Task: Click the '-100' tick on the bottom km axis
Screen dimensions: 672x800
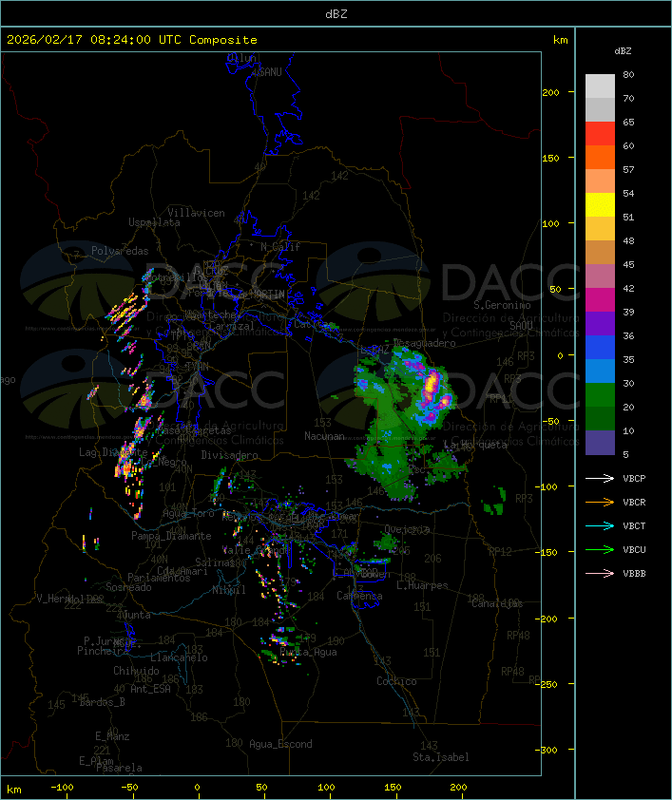Action: tap(62, 788)
